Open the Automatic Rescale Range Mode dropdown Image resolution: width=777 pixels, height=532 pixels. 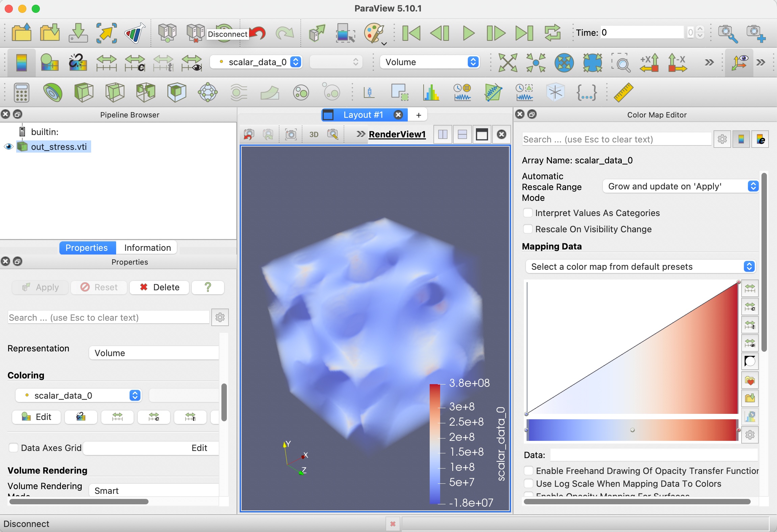pyautogui.click(x=680, y=186)
